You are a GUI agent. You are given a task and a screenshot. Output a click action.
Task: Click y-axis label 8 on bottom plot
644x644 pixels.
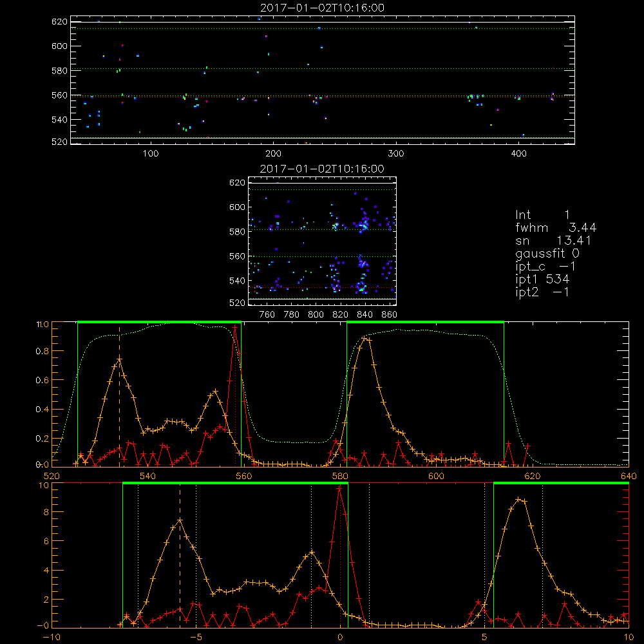pos(46,512)
